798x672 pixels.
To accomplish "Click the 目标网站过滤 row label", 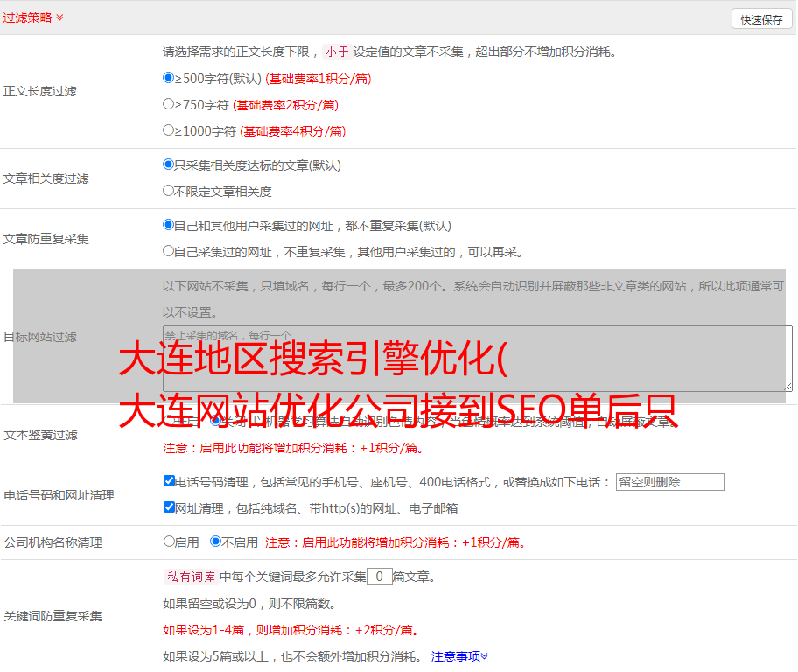I will tap(39, 337).
